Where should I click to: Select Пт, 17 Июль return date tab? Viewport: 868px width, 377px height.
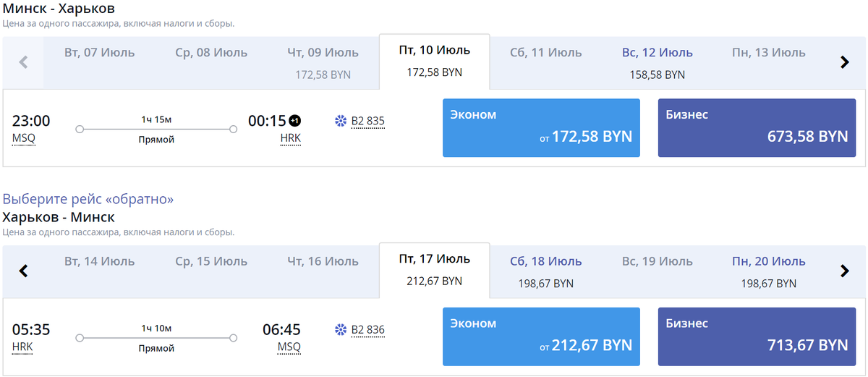[x=434, y=269]
